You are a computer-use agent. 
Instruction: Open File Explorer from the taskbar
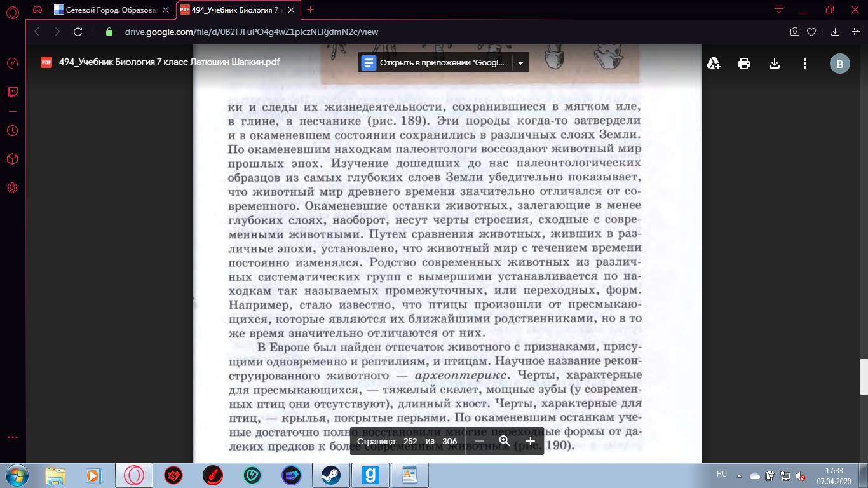point(55,475)
